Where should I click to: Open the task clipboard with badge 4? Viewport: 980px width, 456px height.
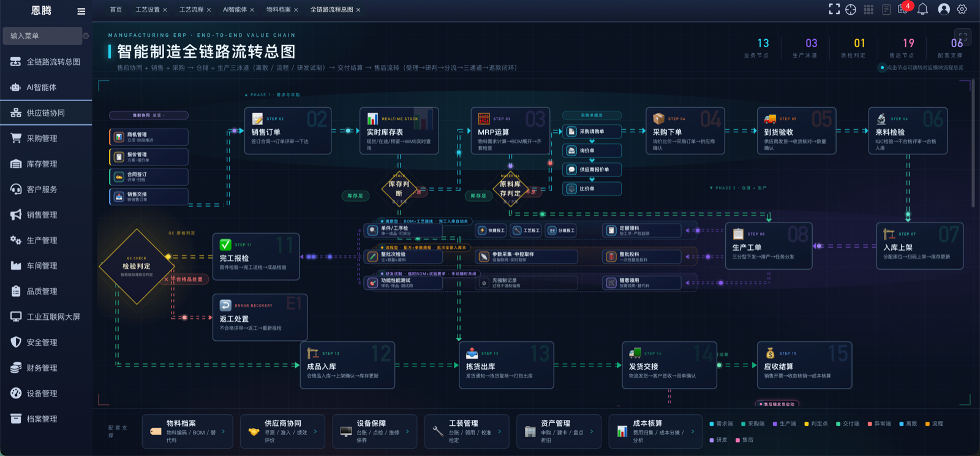(904, 9)
